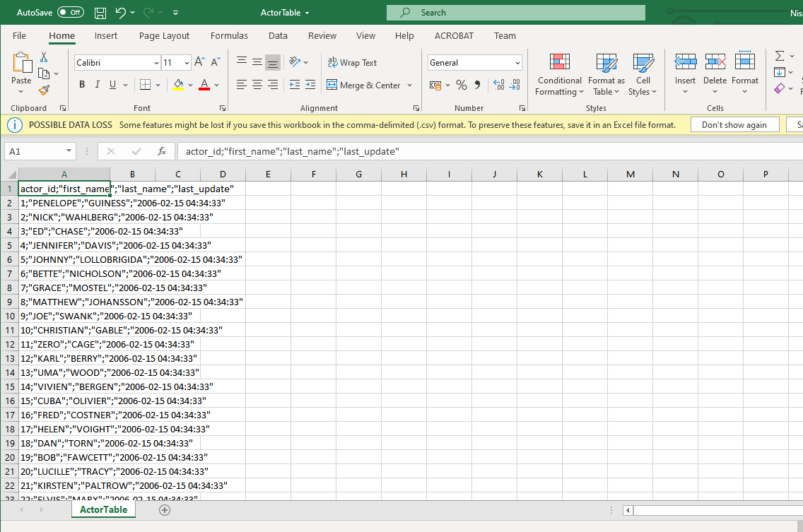Add a new sheet with plus icon
This screenshot has width=803, height=532.
pos(165,510)
